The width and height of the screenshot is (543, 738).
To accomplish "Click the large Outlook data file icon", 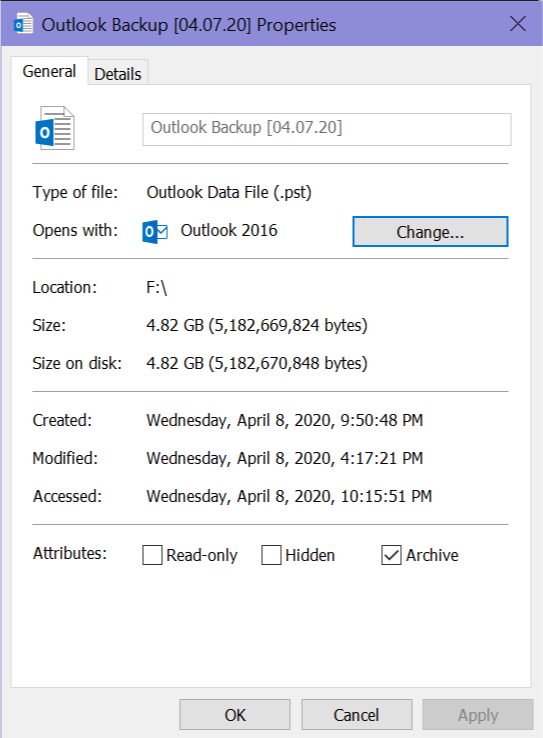I will [x=55, y=128].
